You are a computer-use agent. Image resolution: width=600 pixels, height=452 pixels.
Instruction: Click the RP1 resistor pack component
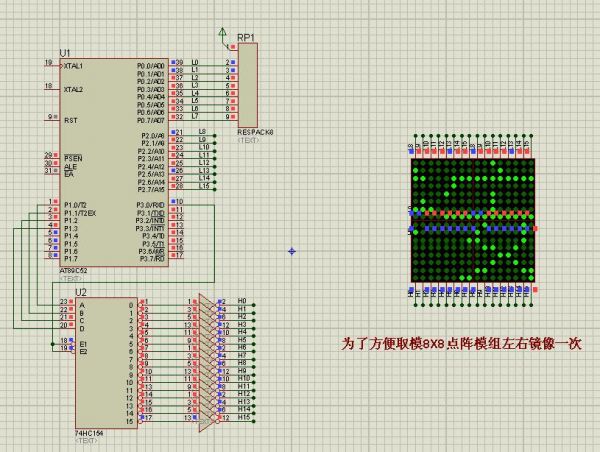pos(247,88)
